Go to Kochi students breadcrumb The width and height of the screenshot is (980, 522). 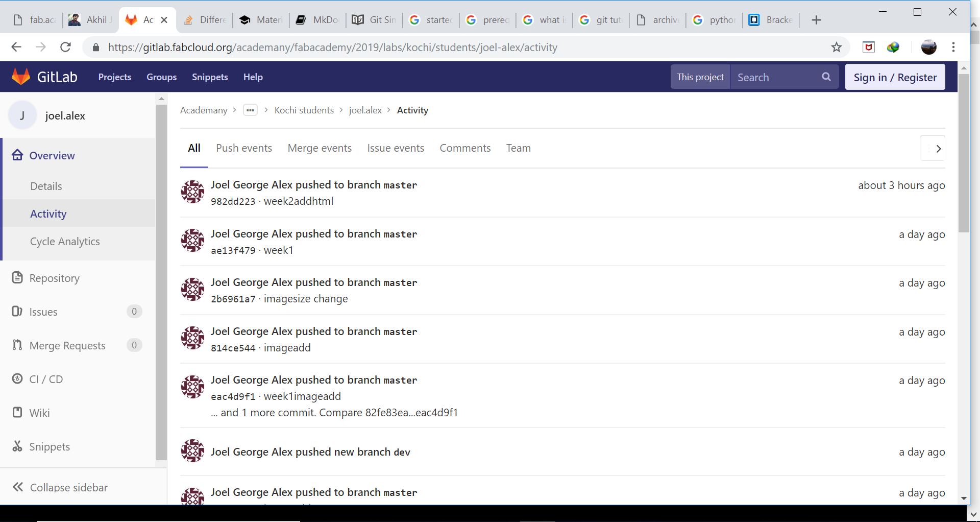coord(304,110)
